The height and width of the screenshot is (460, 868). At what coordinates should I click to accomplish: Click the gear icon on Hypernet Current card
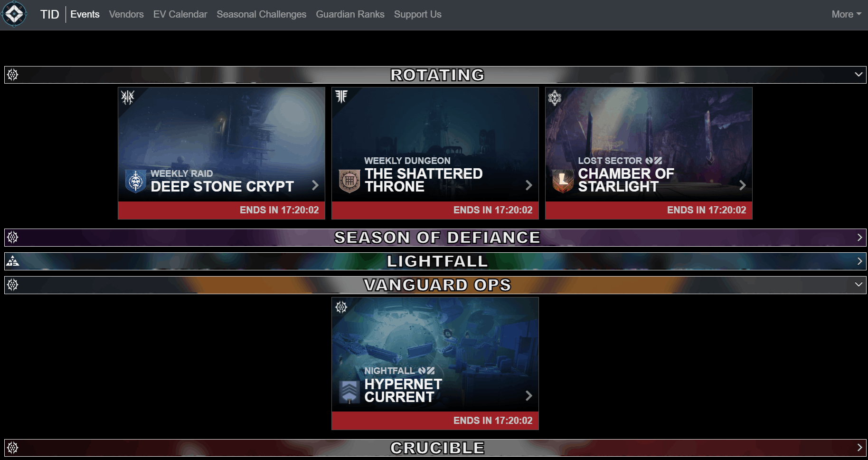coord(341,307)
